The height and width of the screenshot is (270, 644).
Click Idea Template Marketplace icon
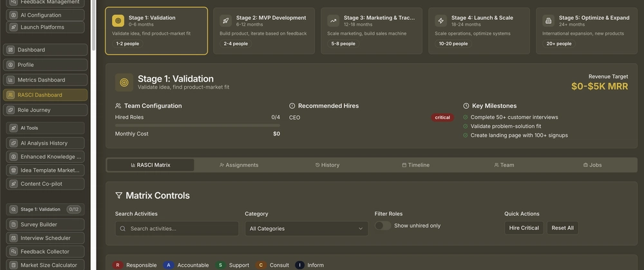click(14, 170)
